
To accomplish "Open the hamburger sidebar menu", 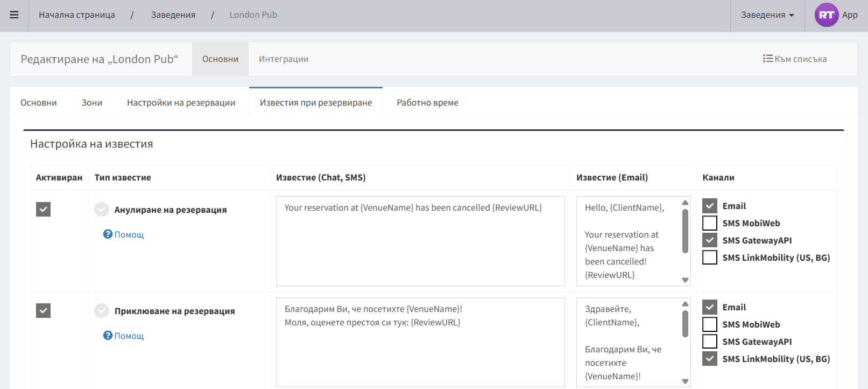I will 14,15.
